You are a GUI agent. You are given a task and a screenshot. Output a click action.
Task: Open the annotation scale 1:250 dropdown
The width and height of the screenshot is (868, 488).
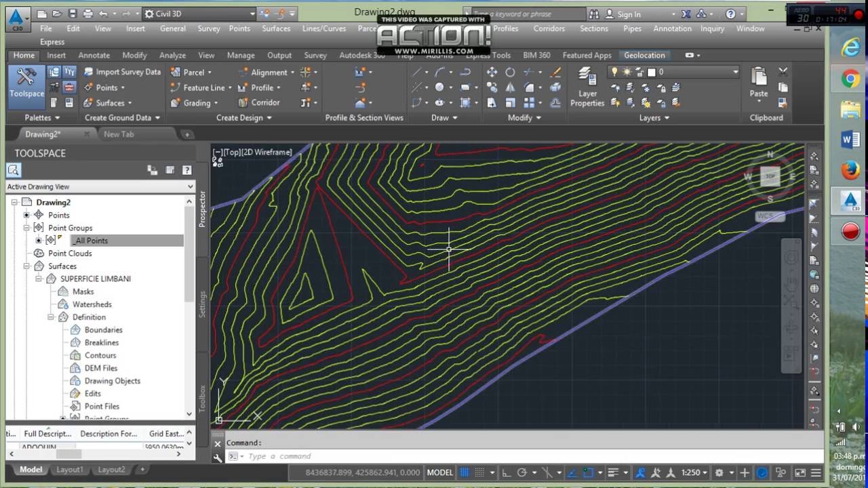(694, 473)
